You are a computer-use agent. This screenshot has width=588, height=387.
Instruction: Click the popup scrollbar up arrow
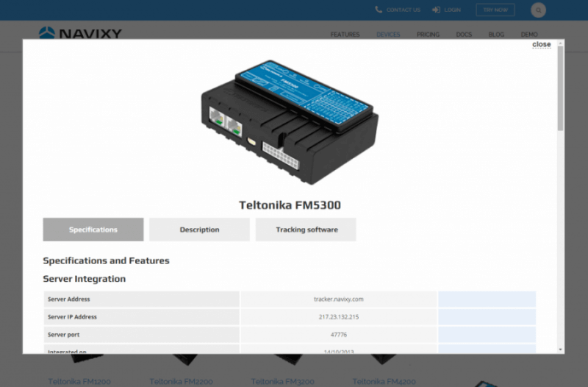click(560, 43)
